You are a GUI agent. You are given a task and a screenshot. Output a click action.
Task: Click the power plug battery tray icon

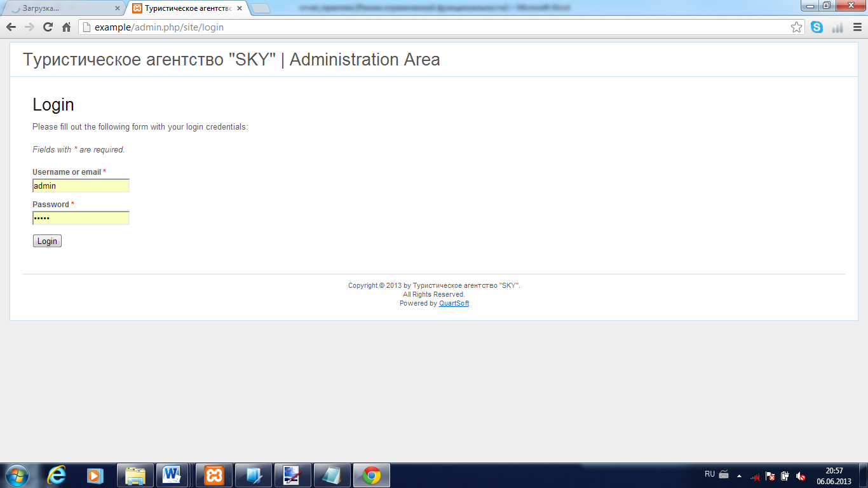pyautogui.click(x=785, y=476)
